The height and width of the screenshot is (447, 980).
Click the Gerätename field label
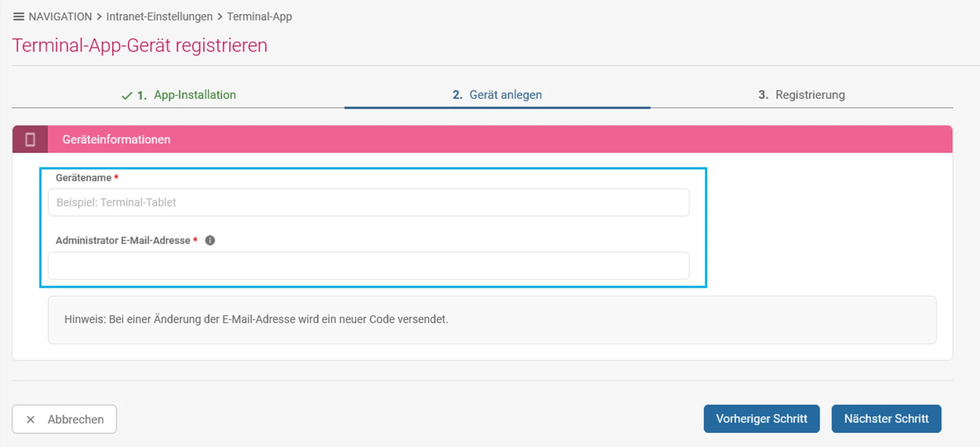84,178
